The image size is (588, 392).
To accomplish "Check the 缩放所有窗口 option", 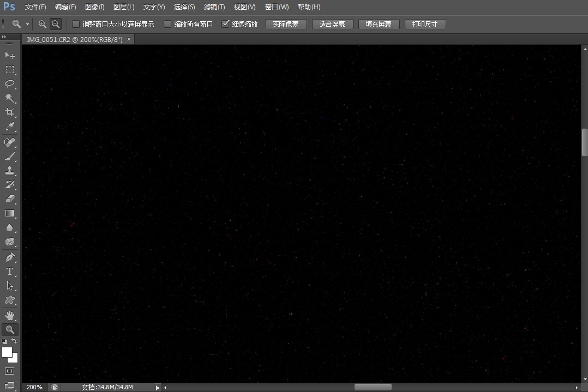I will [x=167, y=24].
